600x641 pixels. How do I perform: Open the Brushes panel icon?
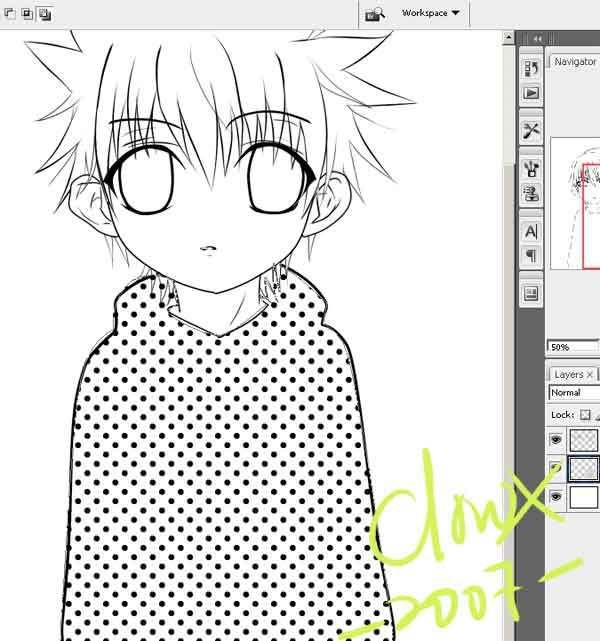pos(531,168)
